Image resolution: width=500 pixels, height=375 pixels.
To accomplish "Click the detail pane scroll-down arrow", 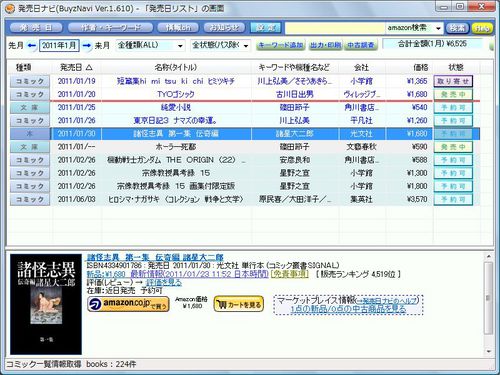I will [x=489, y=351].
